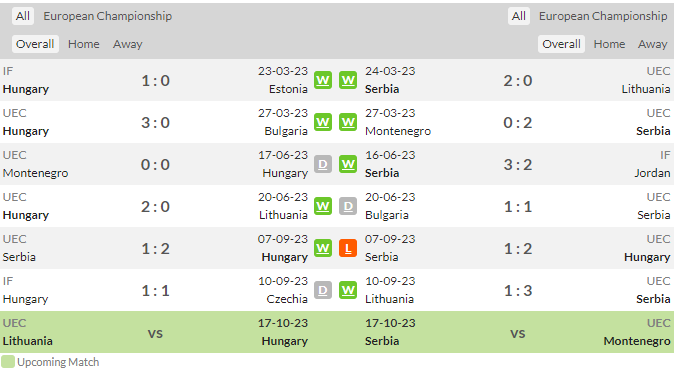Click the 3:2 score of Serbia vs Jordan

tap(518, 165)
